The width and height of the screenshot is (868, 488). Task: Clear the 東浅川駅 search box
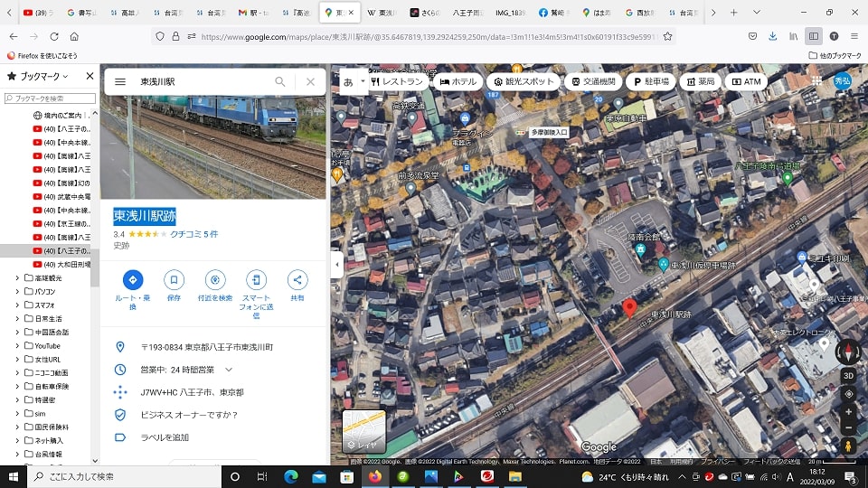[x=310, y=82]
